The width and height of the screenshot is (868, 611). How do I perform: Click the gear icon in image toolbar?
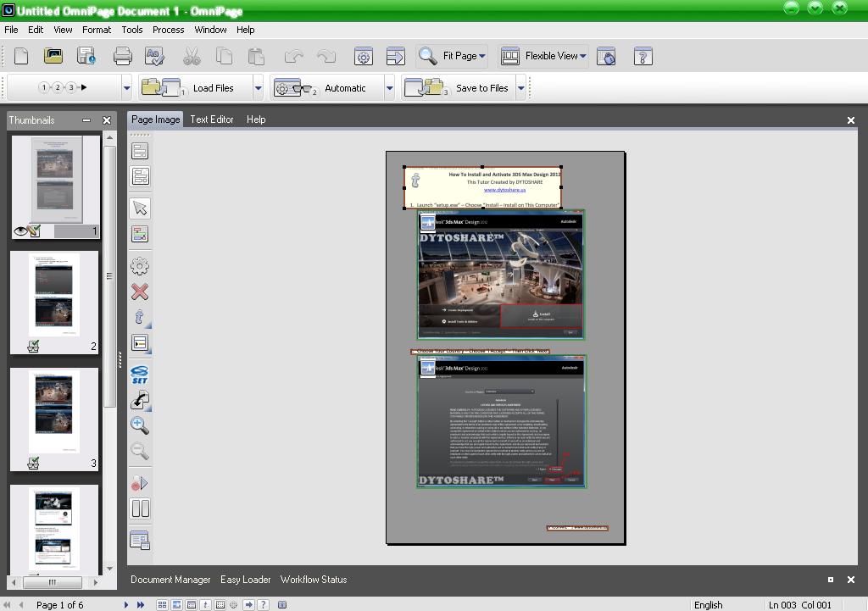pyautogui.click(x=140, y=266)
